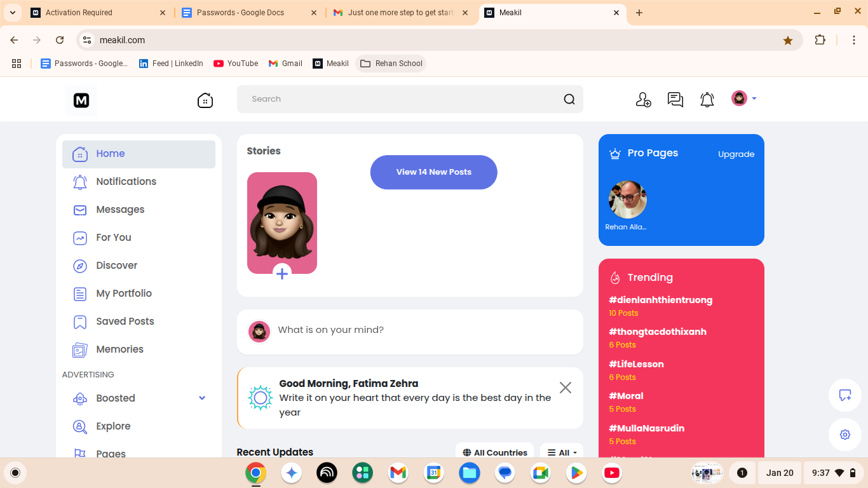The image size is (868, 488).
Task: Click the notification bell icon in header
Action: click(x=707, y=100)
